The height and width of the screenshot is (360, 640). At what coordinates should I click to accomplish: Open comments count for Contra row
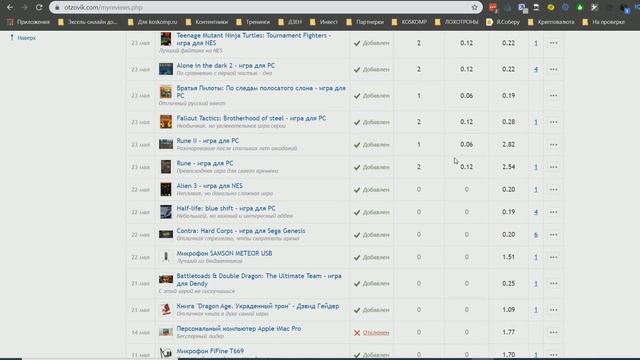coord(536,235)
